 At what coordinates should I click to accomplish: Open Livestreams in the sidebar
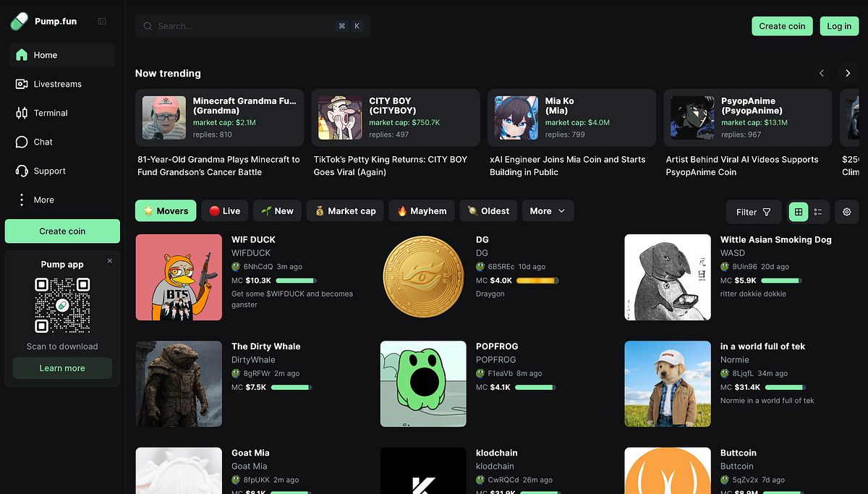[62, 84]
